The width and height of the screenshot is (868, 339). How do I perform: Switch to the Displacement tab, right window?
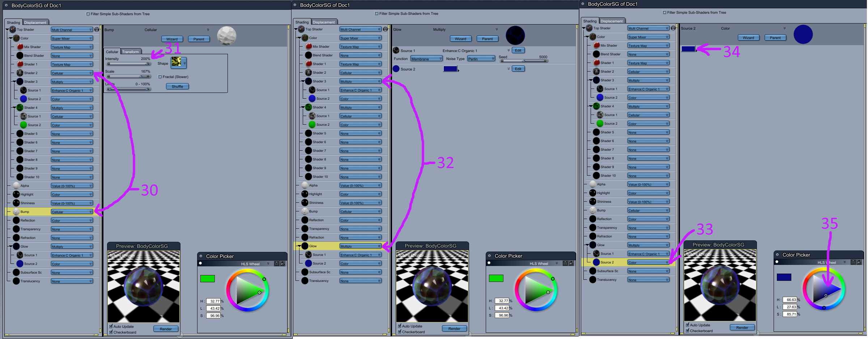coord(612,21)
